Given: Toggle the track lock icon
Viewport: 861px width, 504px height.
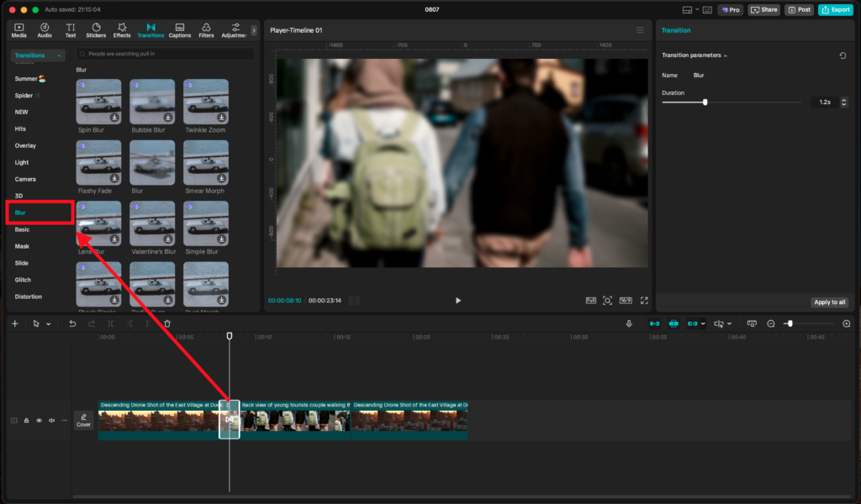Looking at the screenshot, I should [x=26, y=421].
